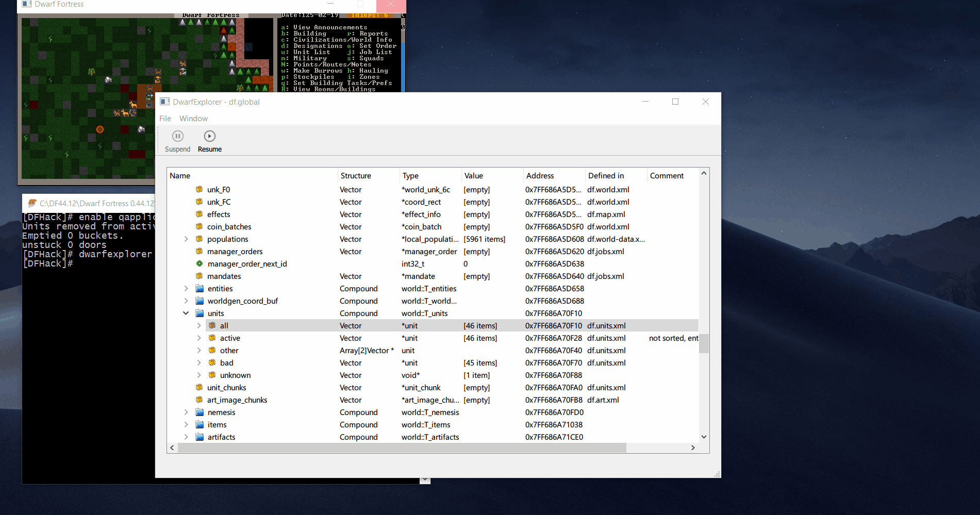Image resolution: width=980 pixels, height=515 pixels.
Task: Expand the 'bad' unit vector
Action: click(x=199, y=363)
